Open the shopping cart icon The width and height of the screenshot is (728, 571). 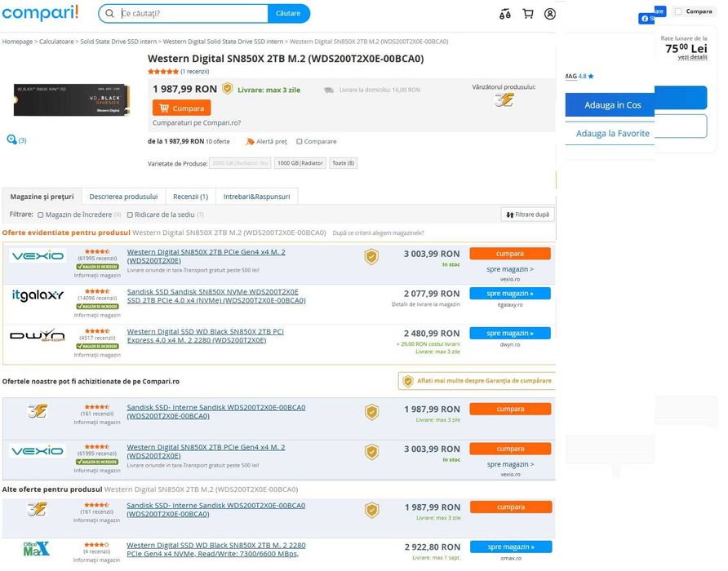[x=528, y=14]
